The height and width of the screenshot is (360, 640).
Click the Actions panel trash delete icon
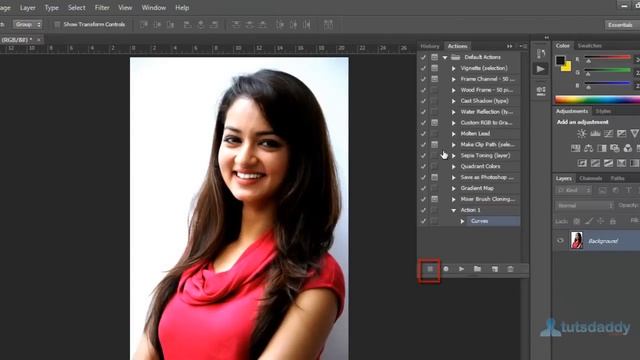pos(510,269)
